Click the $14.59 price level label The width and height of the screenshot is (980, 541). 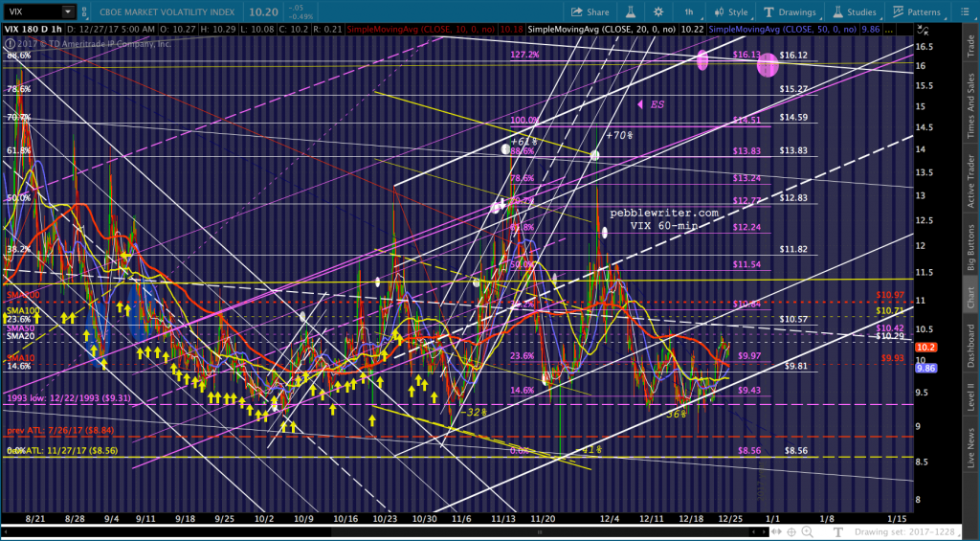tap(793, 117)
